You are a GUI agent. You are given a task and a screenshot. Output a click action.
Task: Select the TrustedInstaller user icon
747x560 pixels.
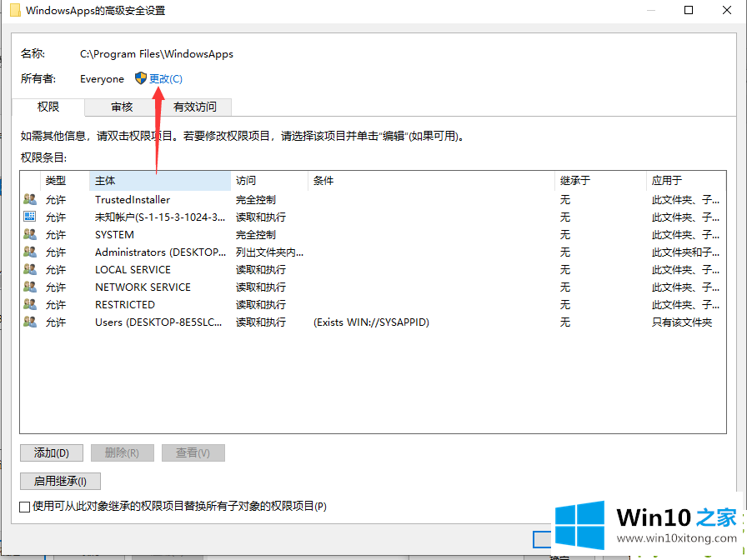coord(30,199)
